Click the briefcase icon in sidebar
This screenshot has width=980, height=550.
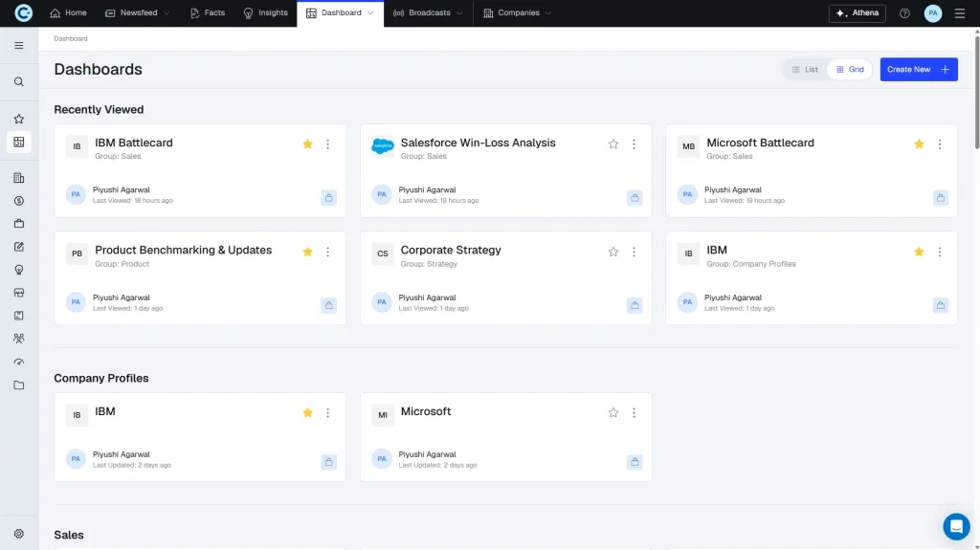pyautogui.click(x=19, y=224)
